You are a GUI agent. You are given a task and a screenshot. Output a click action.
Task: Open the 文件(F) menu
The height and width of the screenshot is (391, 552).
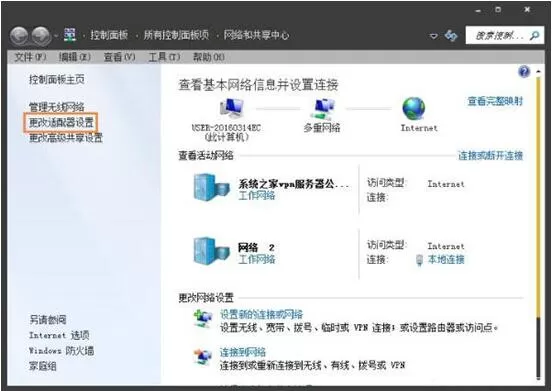pos(30,57)
